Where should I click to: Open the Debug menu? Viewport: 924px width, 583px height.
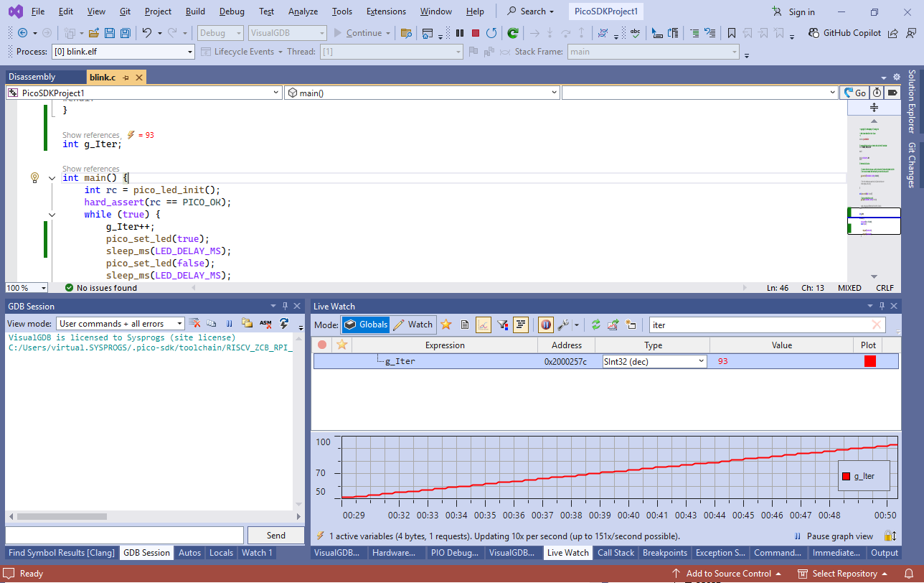[232, 11]
